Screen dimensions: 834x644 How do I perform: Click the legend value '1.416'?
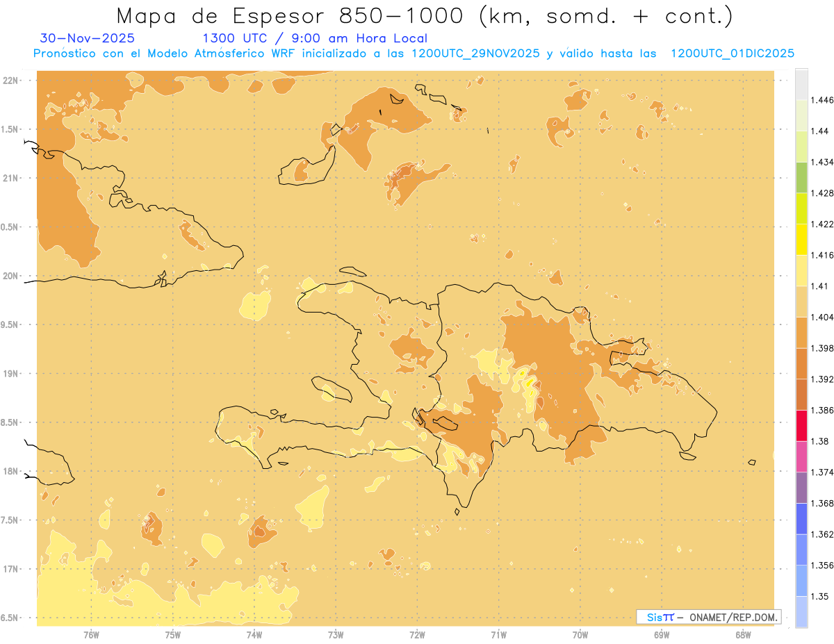[x=822, y=255]
